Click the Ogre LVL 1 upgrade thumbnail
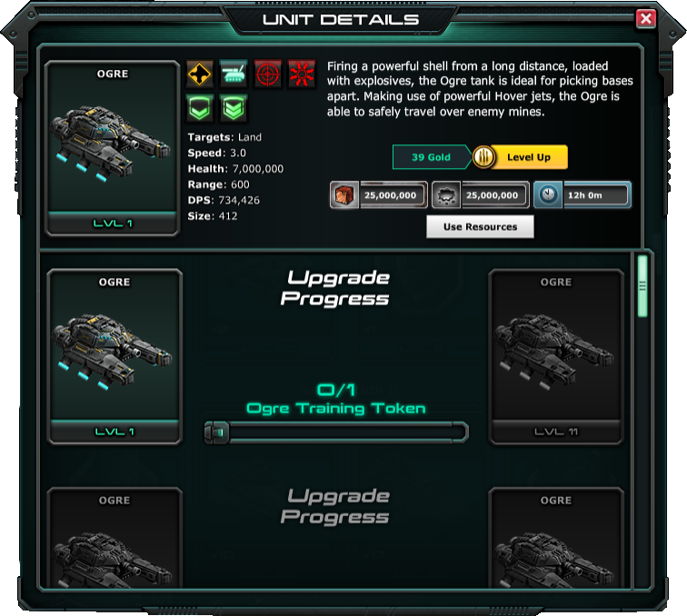The image size is (687, 616). click(114, 357)
